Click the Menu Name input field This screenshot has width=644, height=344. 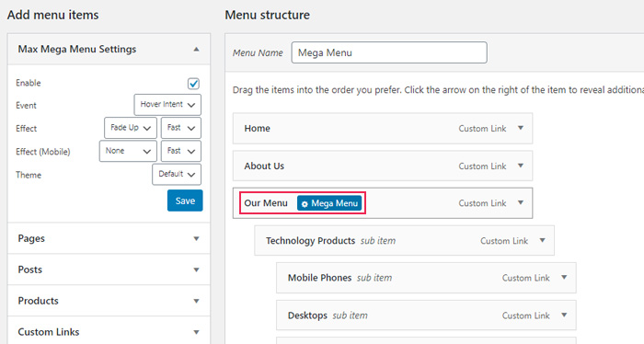click(x=389, y=52)
